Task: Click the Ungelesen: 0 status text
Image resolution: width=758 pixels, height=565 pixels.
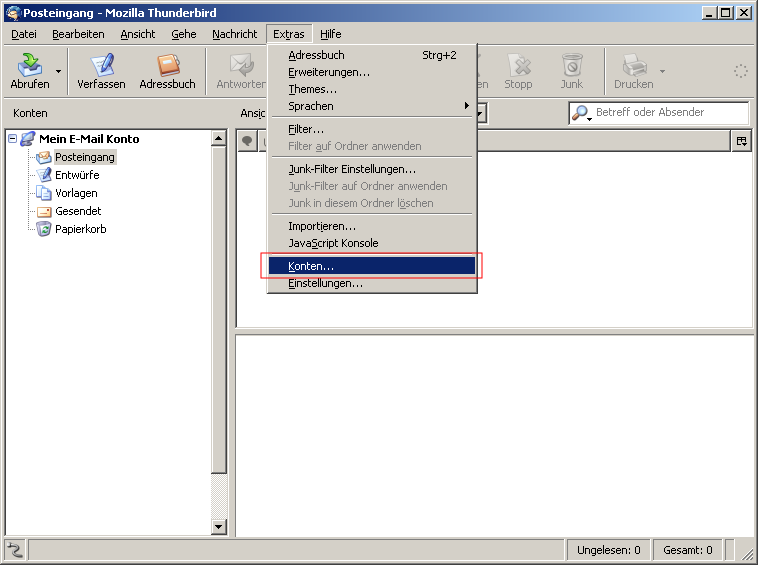Action: 609,550
